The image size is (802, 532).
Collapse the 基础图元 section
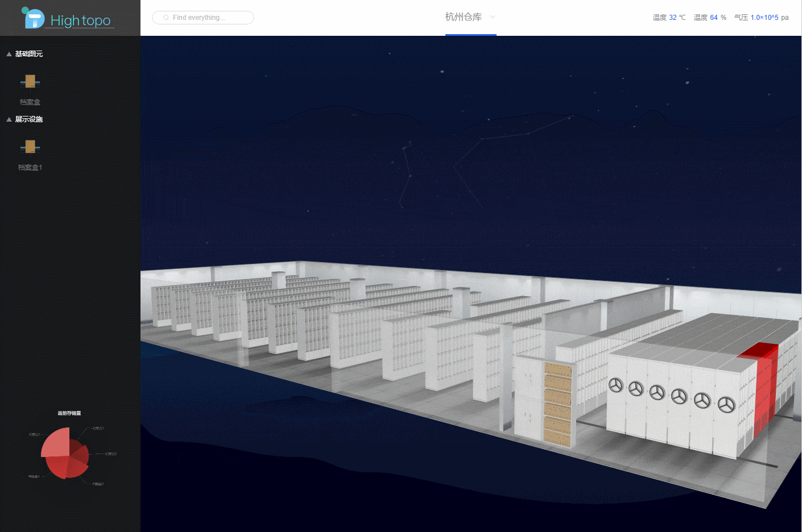pos(8,53)
